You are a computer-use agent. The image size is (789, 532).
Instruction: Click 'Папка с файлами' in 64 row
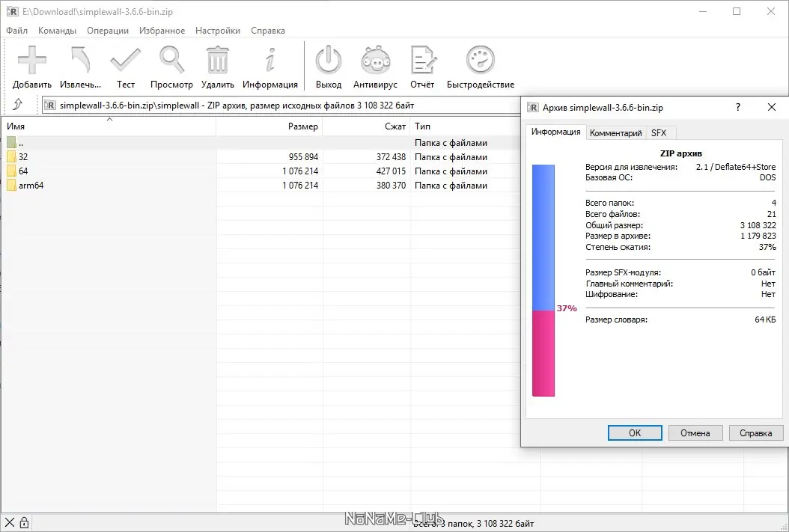451,171
